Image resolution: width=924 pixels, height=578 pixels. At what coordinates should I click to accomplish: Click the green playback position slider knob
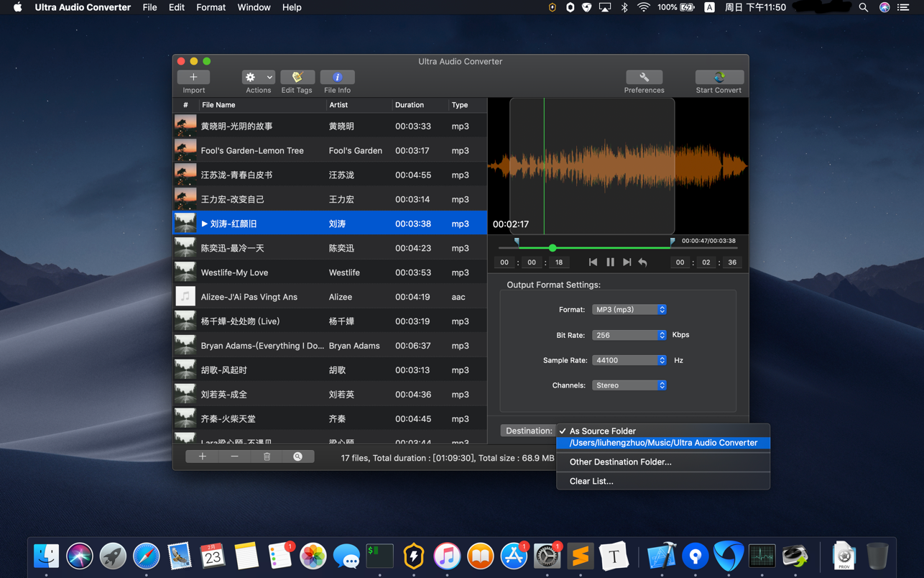coord(553,248)
